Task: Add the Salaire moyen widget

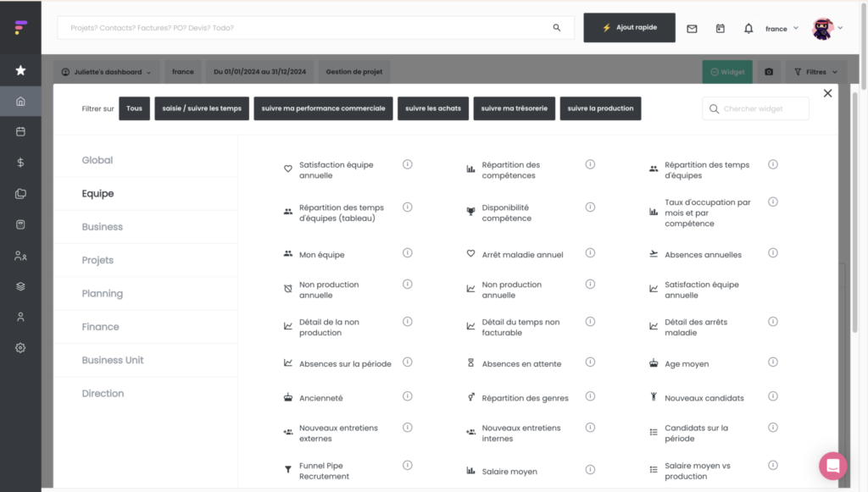Action: (509, 472)
